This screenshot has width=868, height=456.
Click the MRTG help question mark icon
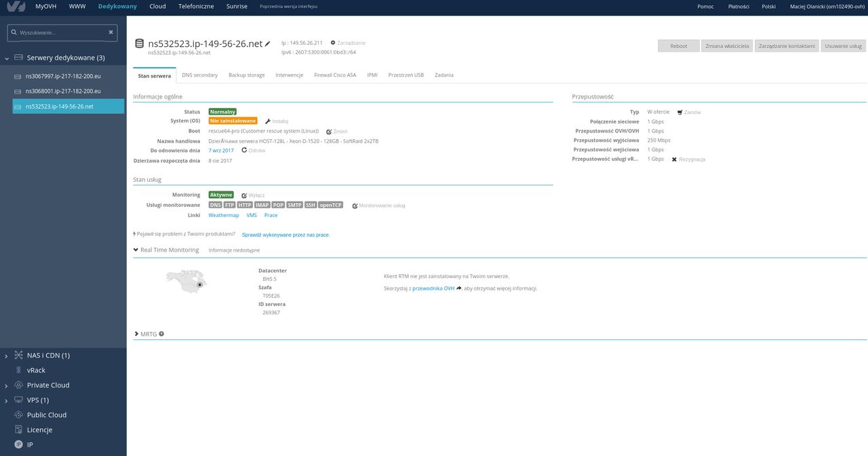coord(161,334)
